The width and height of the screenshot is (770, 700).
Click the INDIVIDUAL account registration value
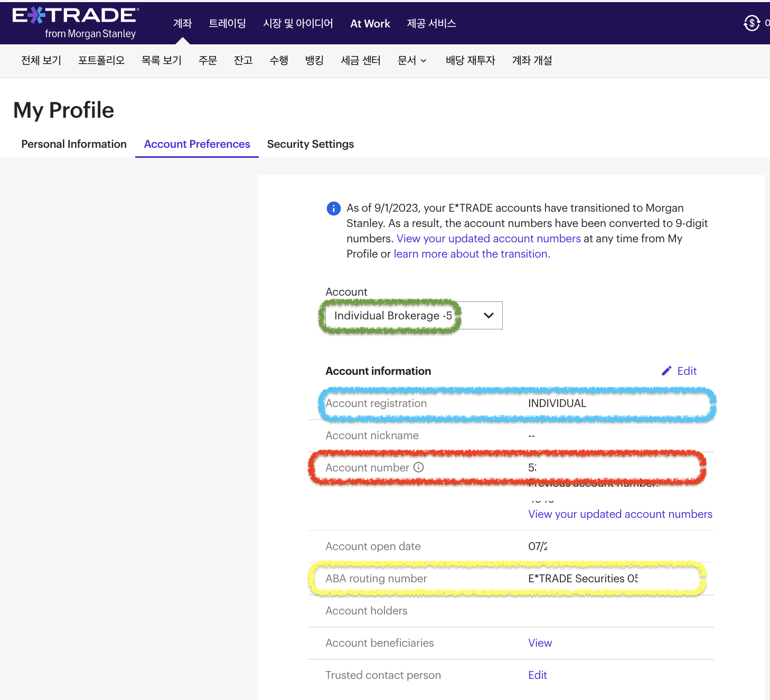click(x=557, y=403)
